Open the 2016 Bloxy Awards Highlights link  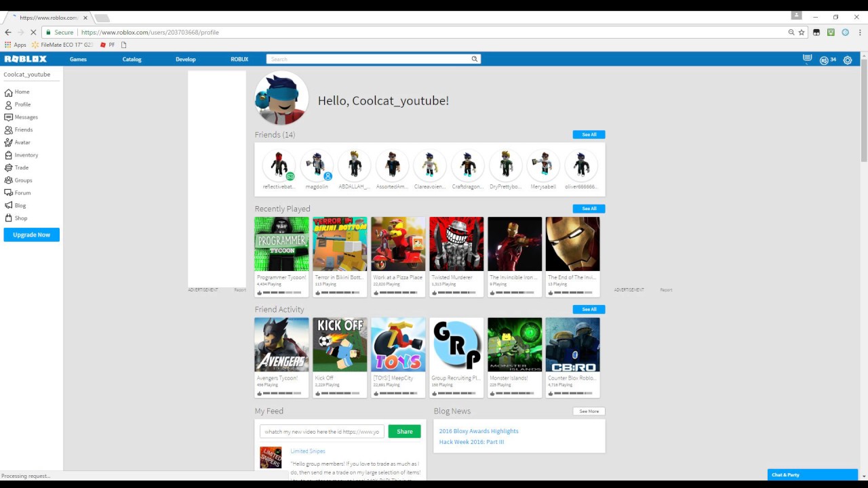coord(479,431)
